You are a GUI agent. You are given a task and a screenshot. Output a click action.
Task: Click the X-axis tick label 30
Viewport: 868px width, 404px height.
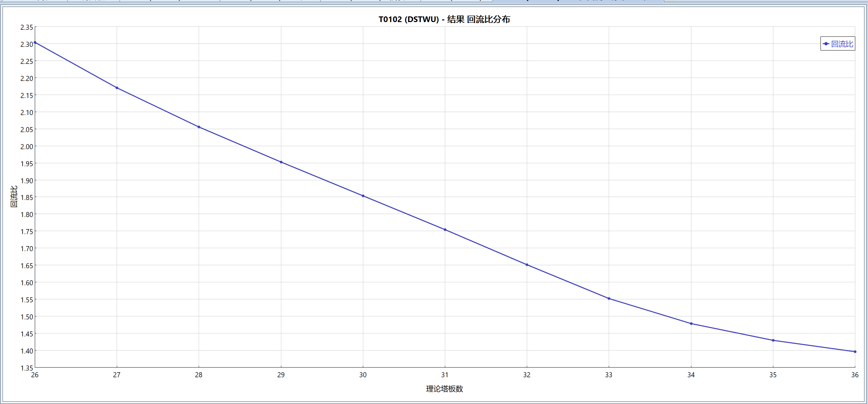(x=363, y=375)
